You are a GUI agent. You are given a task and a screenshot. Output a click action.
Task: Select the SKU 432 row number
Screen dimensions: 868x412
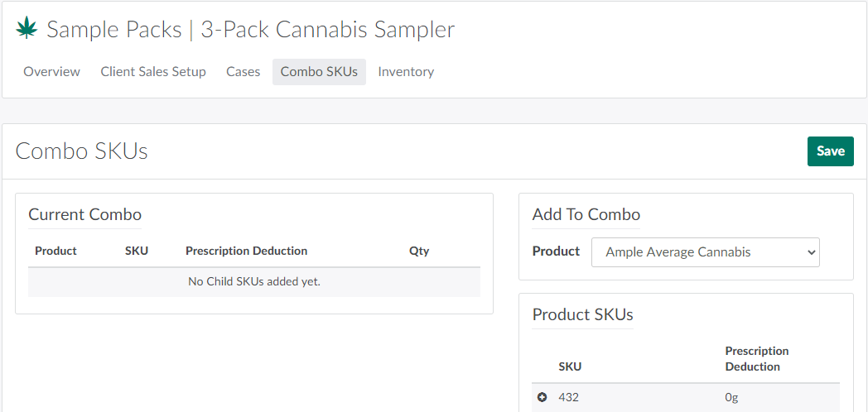[x=569, y=397]
